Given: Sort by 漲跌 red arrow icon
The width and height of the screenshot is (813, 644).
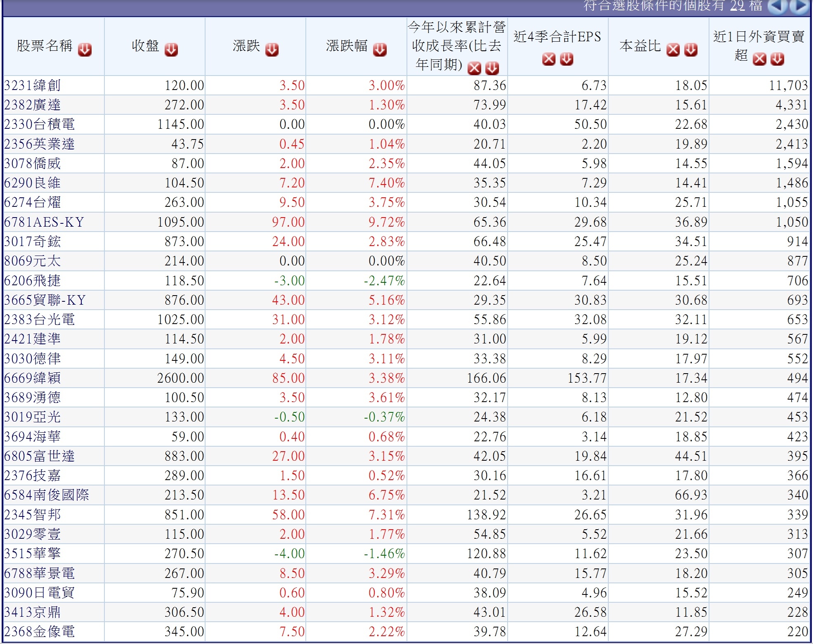Looking at the screenshot, I should (x=272, y=50).
